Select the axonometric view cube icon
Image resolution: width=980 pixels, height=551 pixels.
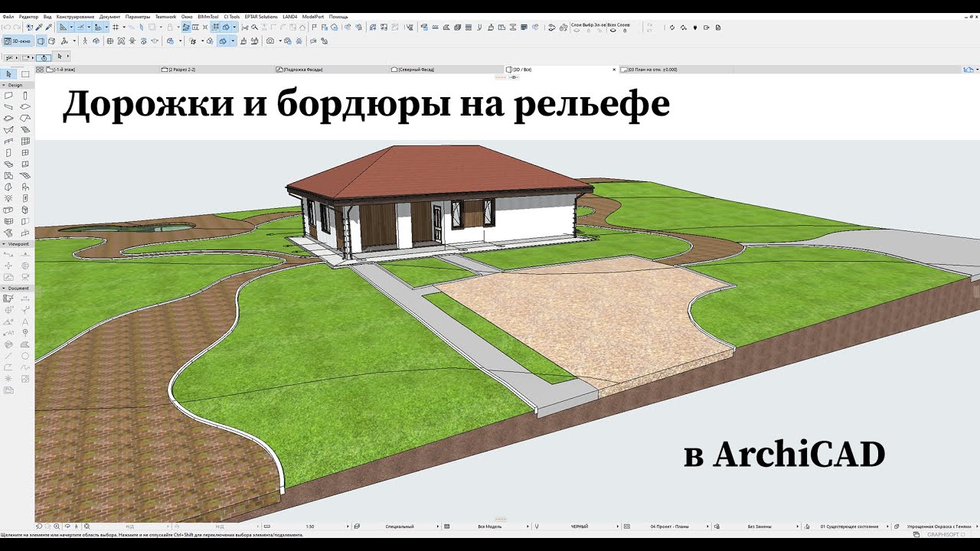pos(51,41)
